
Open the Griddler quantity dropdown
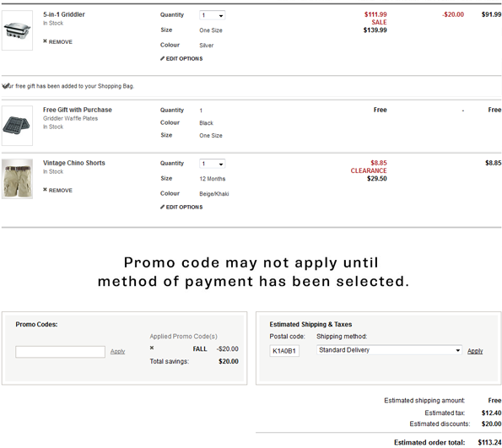pyautogui.click(x=213, y=15)
